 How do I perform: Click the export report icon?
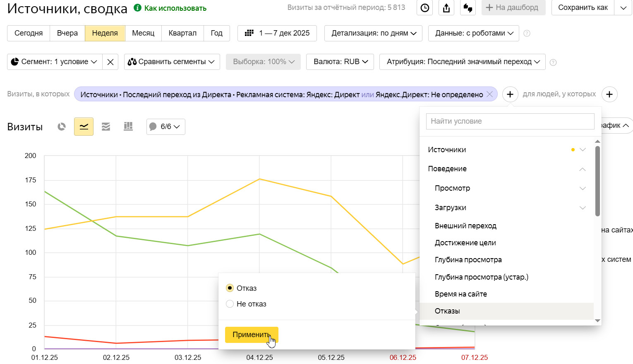point(446,8)
